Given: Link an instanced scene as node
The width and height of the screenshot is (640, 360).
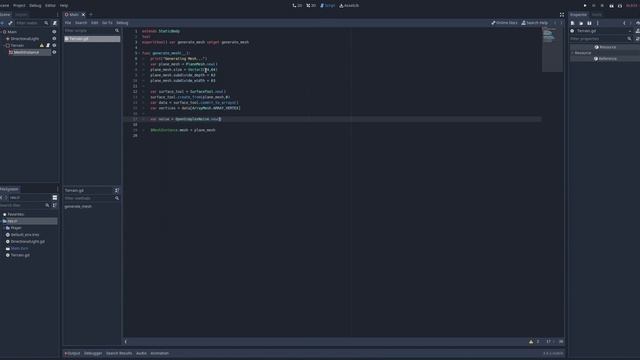Looking at the screenshot, I should pos(10,23).
